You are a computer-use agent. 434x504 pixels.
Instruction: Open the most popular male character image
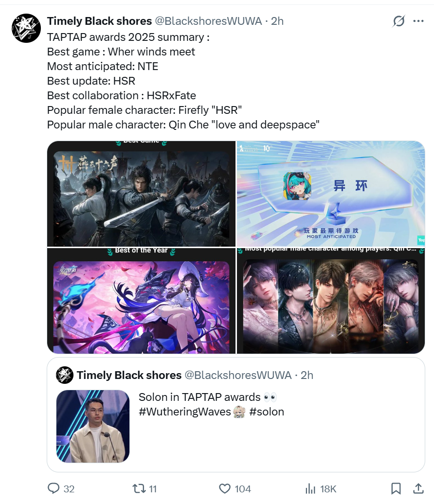tap(331, 301)
